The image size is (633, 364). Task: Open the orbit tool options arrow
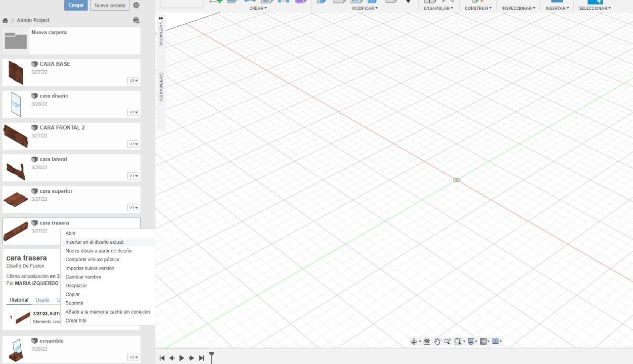pyautogui.click(x=420, y=341)
